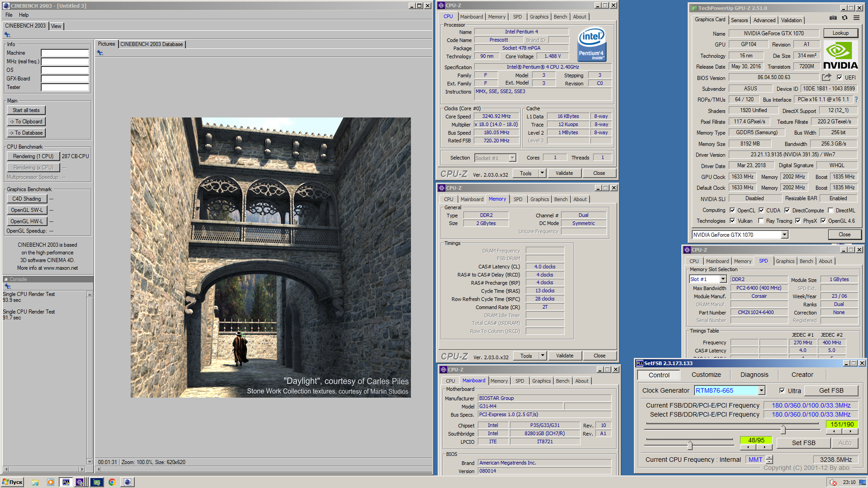Open Google Chrome from the taskbar
Screen dimensions: 868x488
click(x=112, y=482)
